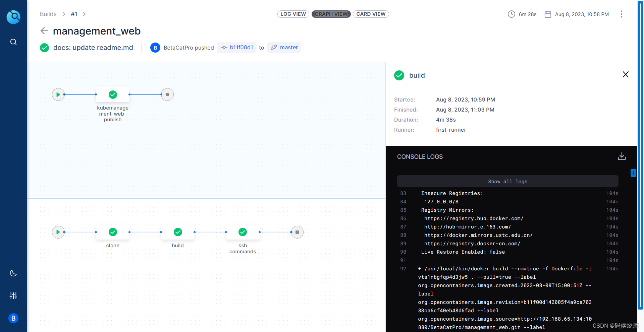Click log line 88 docker.mirrors.ustc.edu.cn
Viewport: 644px width, 332px height.
[478, 235]
